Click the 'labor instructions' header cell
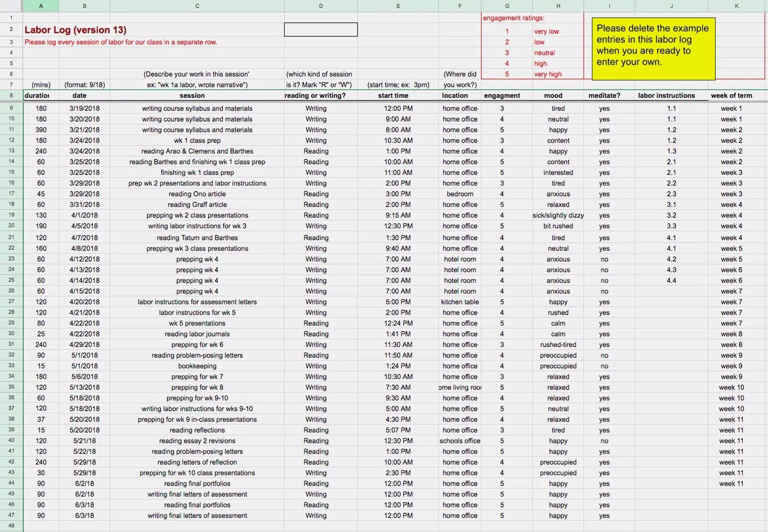The image size is (768, 532). [666, 96]
